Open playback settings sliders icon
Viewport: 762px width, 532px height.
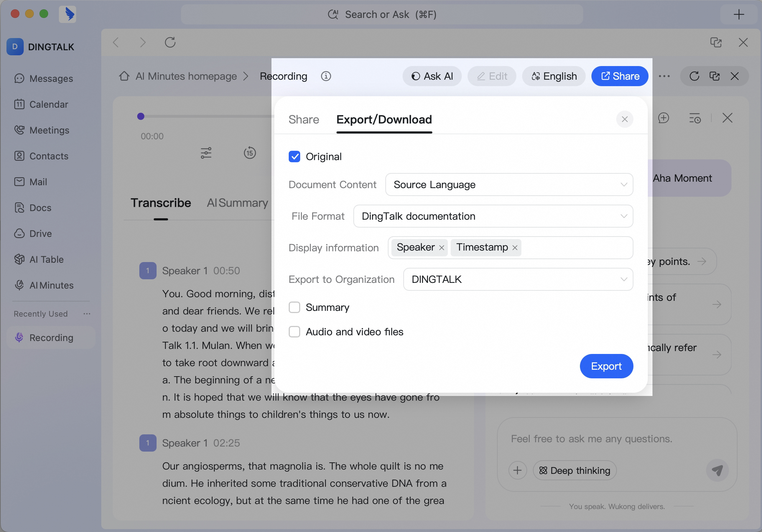pos(206,153)
